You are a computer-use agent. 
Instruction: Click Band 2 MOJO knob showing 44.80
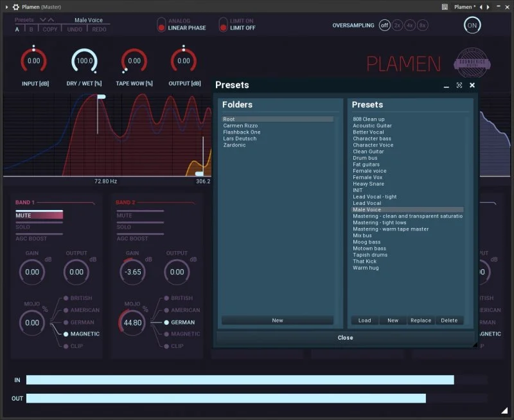click(x=132, y=322)
